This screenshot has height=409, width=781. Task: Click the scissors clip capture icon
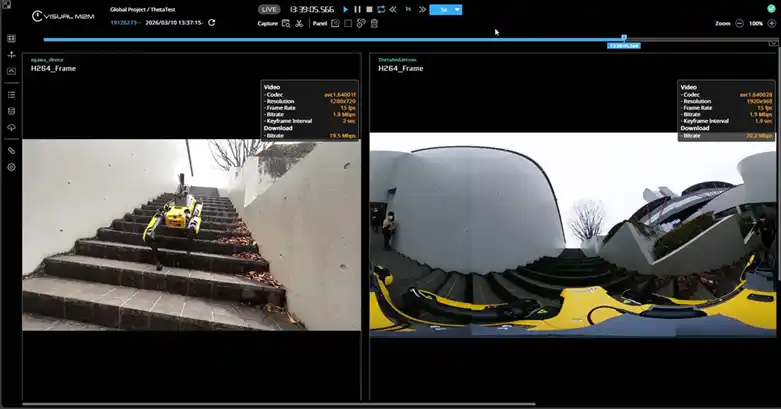[x=299, y=23]
